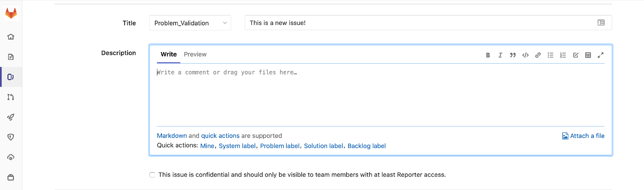644x190 pixels.
Task: Expand the Problem_Validation template dropdown
Action: pos(190,23)
